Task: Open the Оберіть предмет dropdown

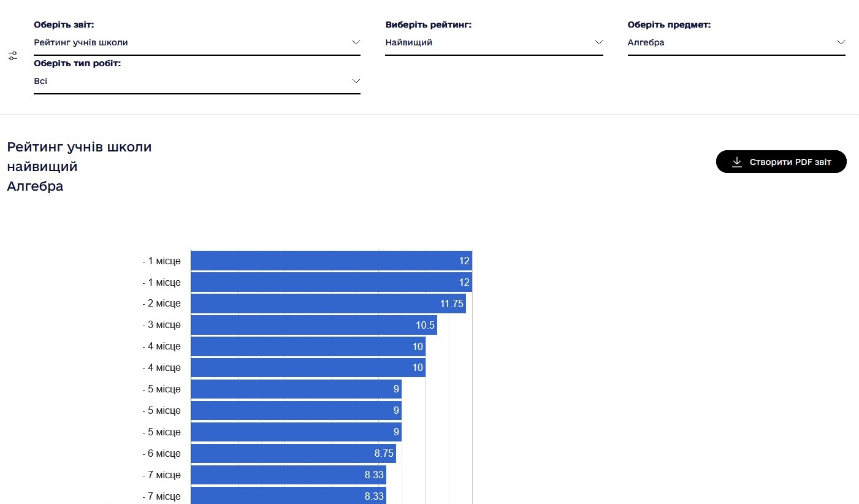Action: [736, 43]
